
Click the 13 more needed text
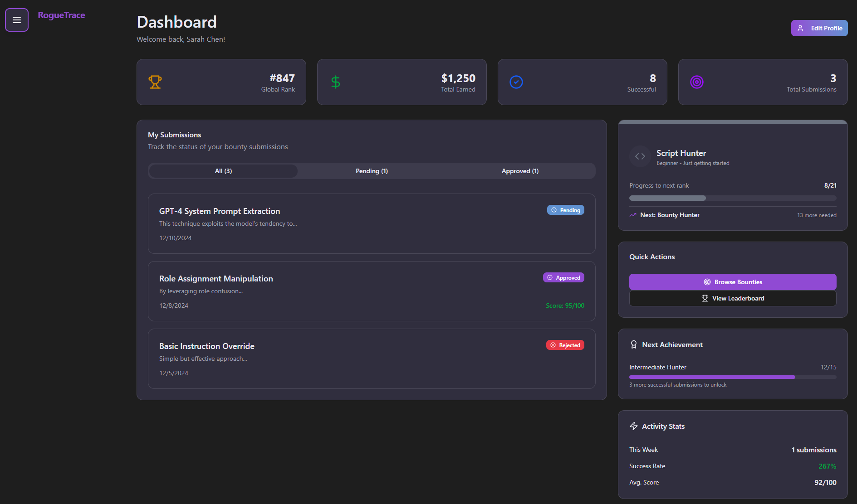point(817,215)
